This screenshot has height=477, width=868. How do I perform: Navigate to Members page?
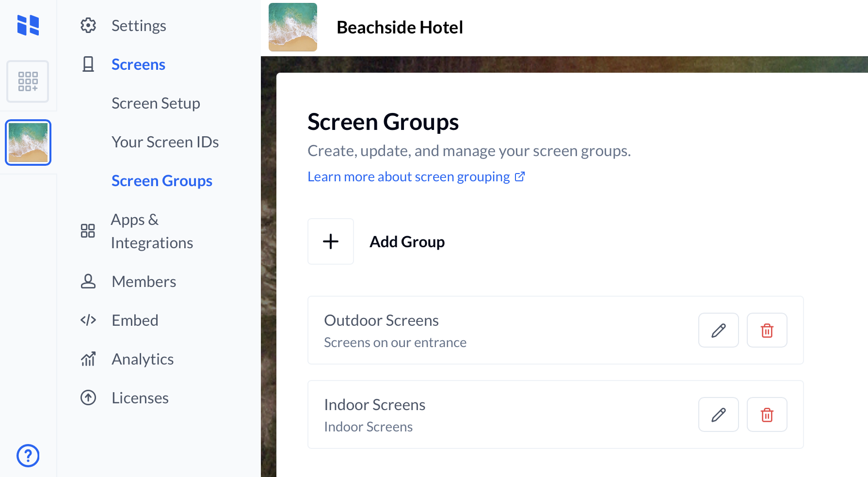(144, 282)
